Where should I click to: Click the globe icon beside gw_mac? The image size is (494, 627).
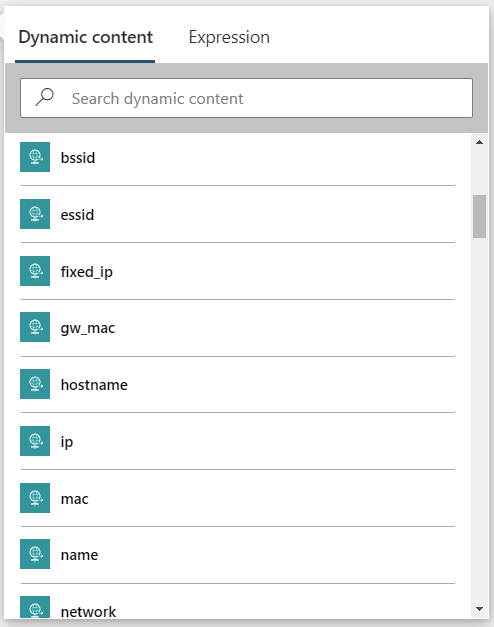pyautogui.click(x=35, y=327)
